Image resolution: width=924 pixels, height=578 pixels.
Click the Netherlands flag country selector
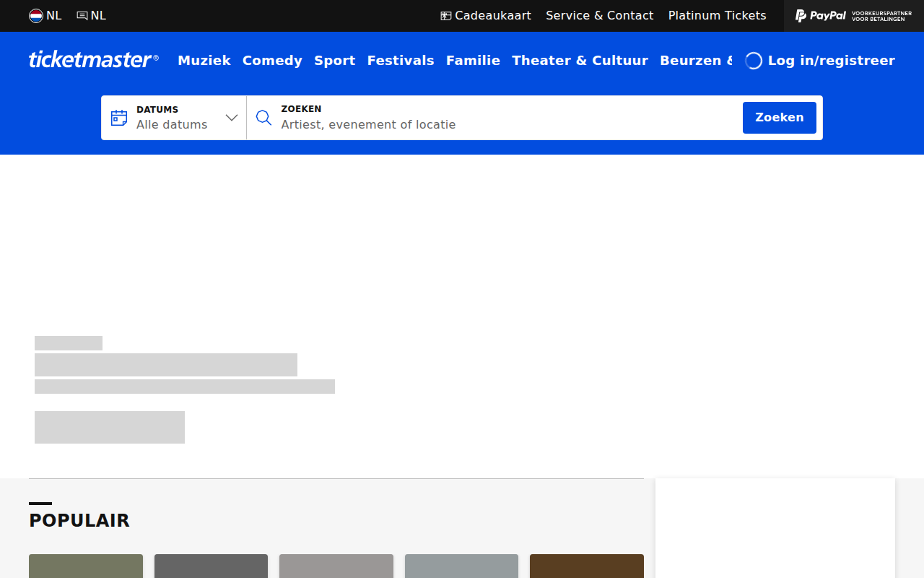45,15
